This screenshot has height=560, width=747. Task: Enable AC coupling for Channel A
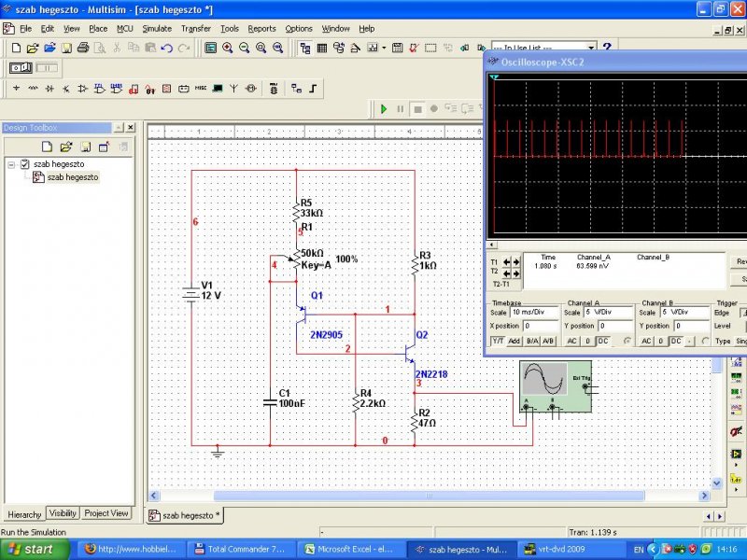coord(573,341)
